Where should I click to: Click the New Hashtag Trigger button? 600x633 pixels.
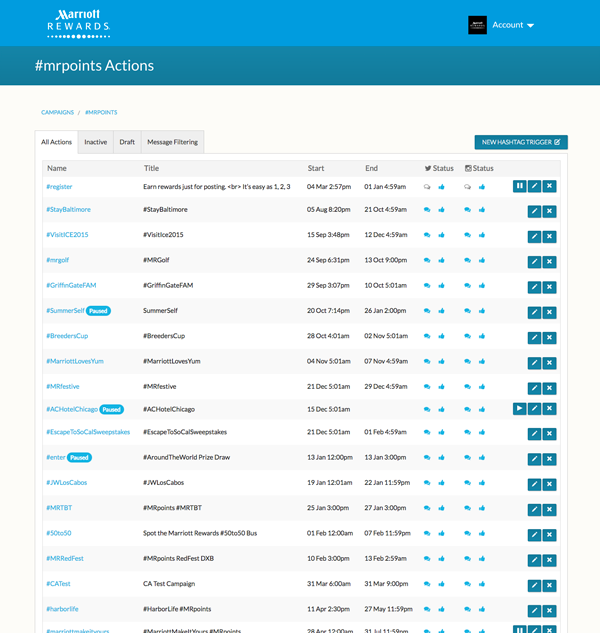521,142
